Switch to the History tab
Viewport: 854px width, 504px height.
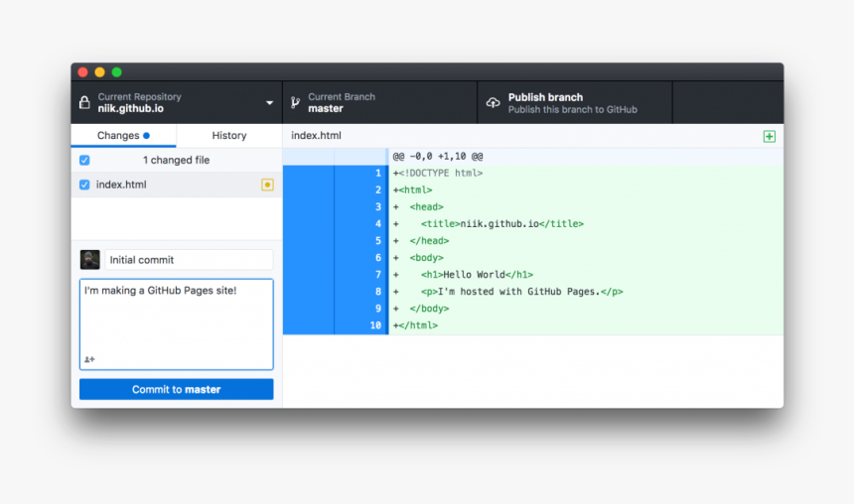[229, 136]
